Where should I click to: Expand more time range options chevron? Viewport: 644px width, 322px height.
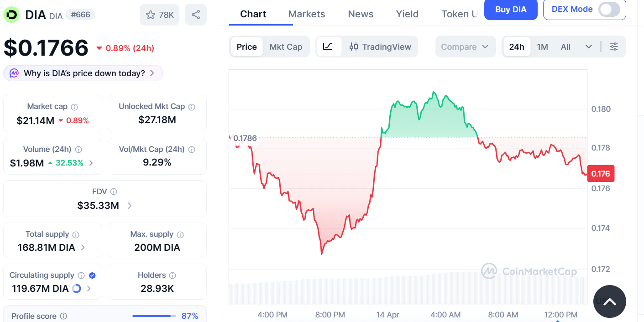(589, 47)
